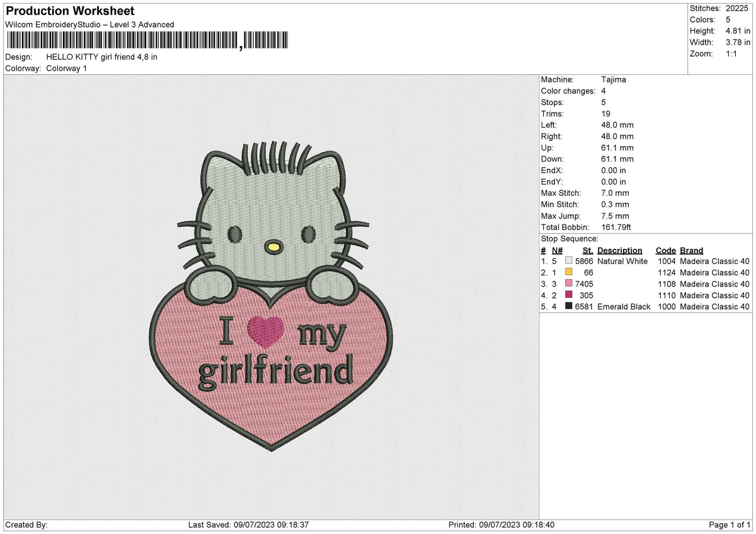Screen dimensions: 756x534
Task: Click stitch count '7405' in stop sequence
Action: pos(584,283)
